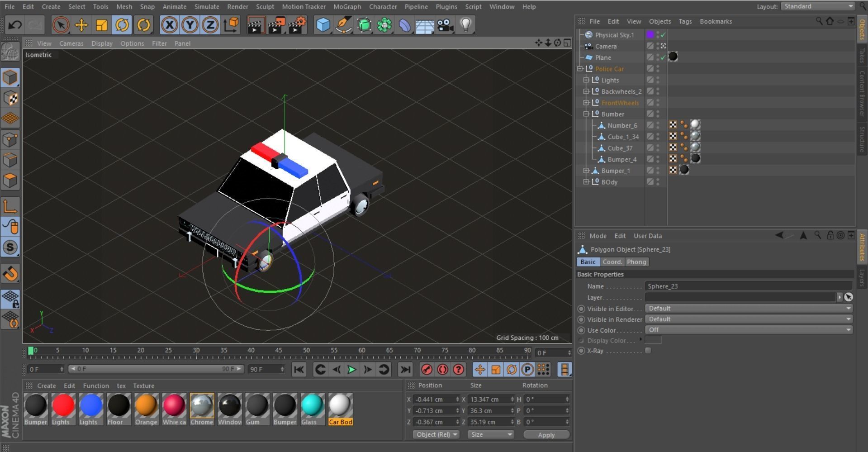Click the Name input field
868x452 pixels.
(749, 286)
